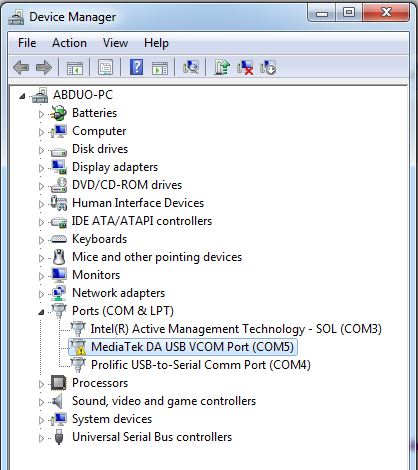The height and width of the screenshot is (470, 418).
Task: Click the Forward arrow toolbar icon
Action: click(44, 68)
